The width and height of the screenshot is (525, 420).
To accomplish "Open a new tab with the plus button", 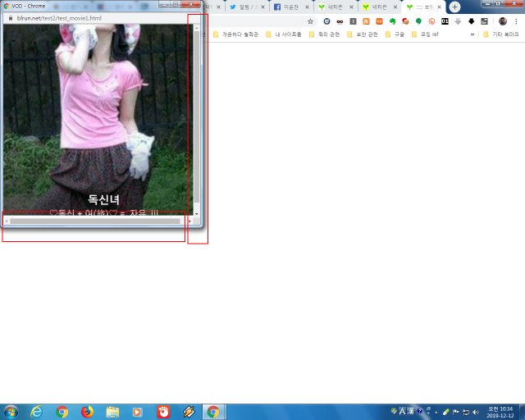I will (454, 7).
